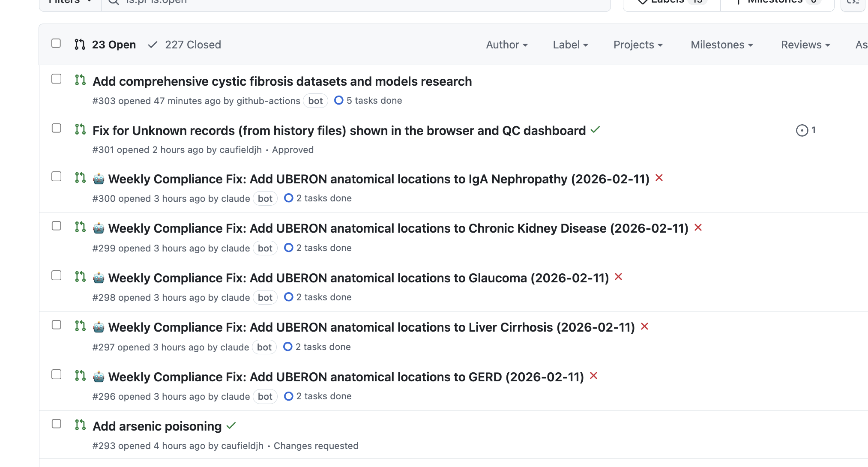The width and height of the screenshot is (868, 467).
Task: Select the Chronic Kidney Disease PR checkbox
Action: 56,226
